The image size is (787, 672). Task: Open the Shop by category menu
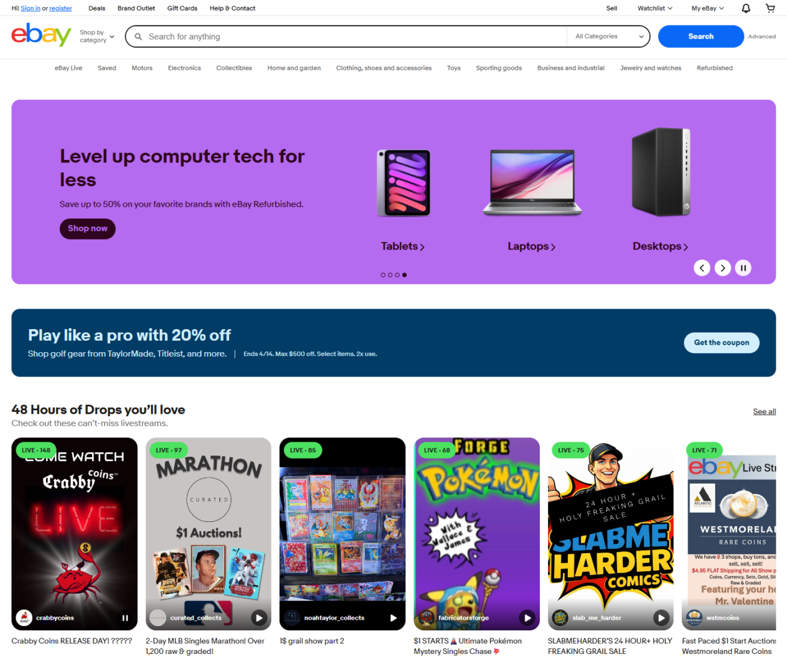[x=97, y=36]
